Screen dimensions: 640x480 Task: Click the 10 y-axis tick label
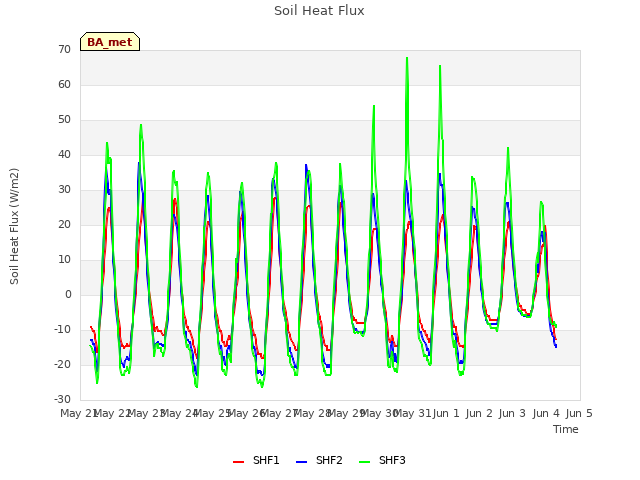(x=64, y=260)
